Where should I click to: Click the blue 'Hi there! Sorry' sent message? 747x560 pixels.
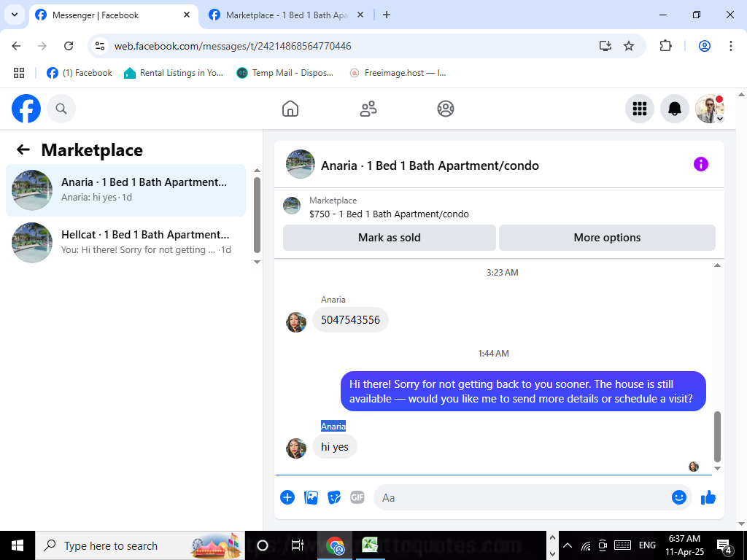point(523,392)
